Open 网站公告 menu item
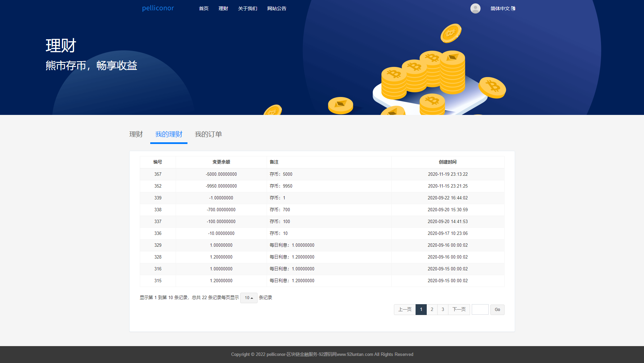Viewport: 644px width, 363px height. [x=277, y=8]
